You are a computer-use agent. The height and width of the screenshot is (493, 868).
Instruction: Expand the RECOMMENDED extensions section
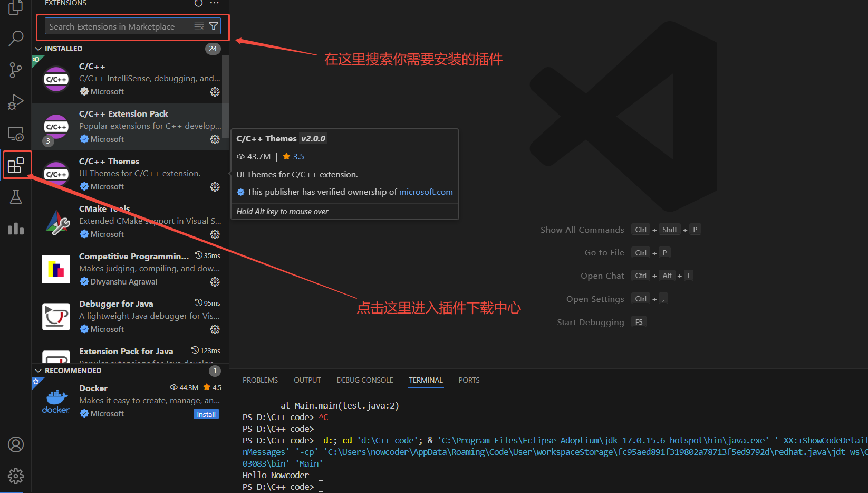38,370
